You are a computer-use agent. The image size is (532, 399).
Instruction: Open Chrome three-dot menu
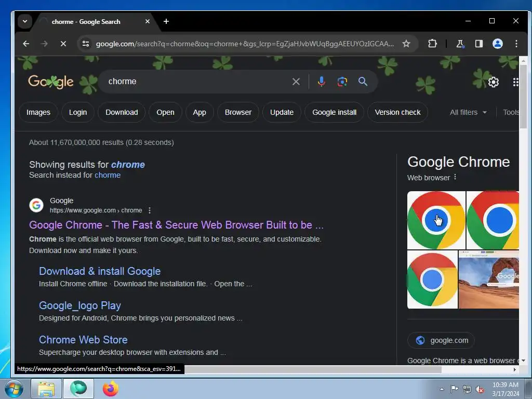click(x=516, y=44)
